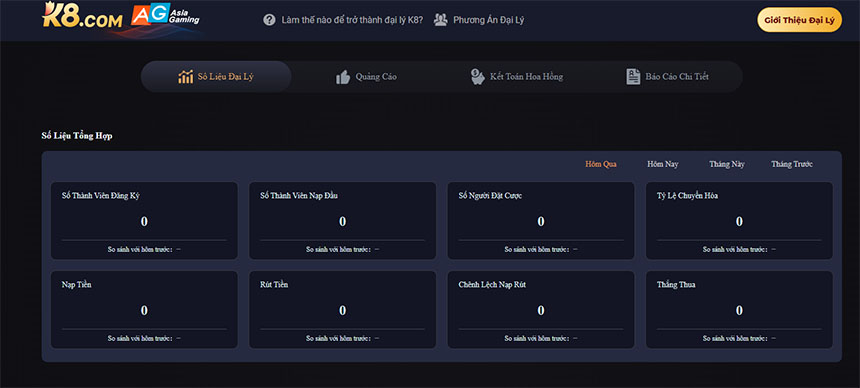Viewport: 860px width, 388px height.
Task: Select the Hôm Qua time filter
Action: 601,164
